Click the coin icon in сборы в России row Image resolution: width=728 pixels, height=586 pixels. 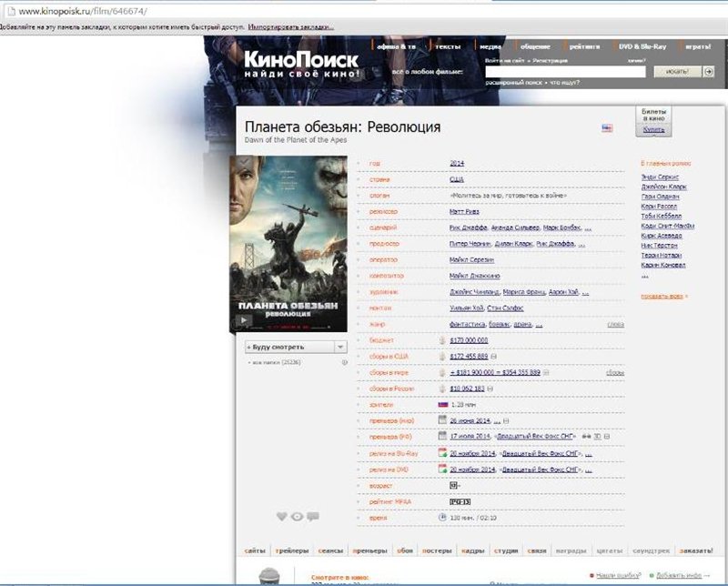442,389
